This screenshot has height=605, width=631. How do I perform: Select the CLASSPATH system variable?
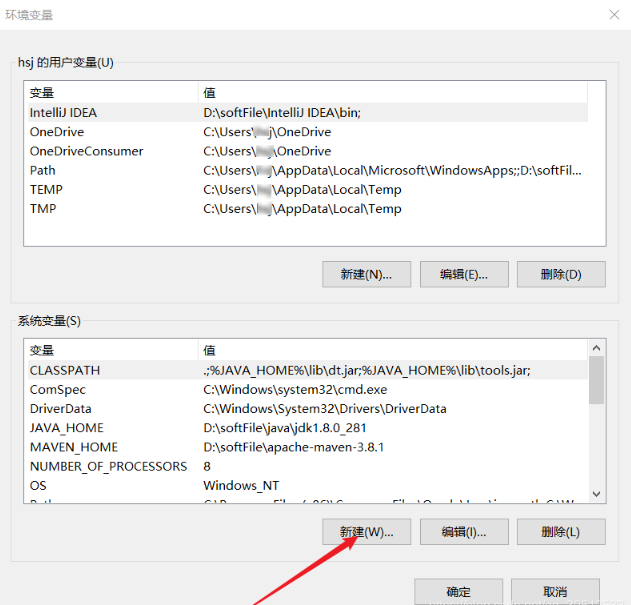pyautogui.click(x=65, y=370)
